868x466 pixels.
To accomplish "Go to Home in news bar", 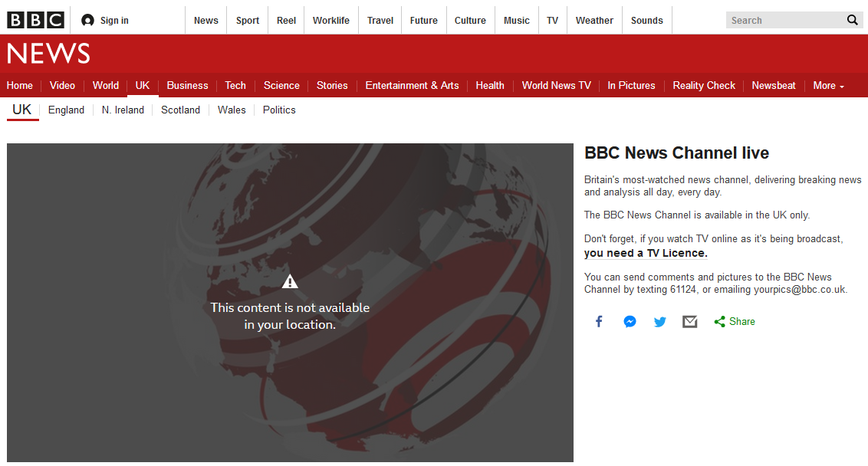I will tap(20, 86).
